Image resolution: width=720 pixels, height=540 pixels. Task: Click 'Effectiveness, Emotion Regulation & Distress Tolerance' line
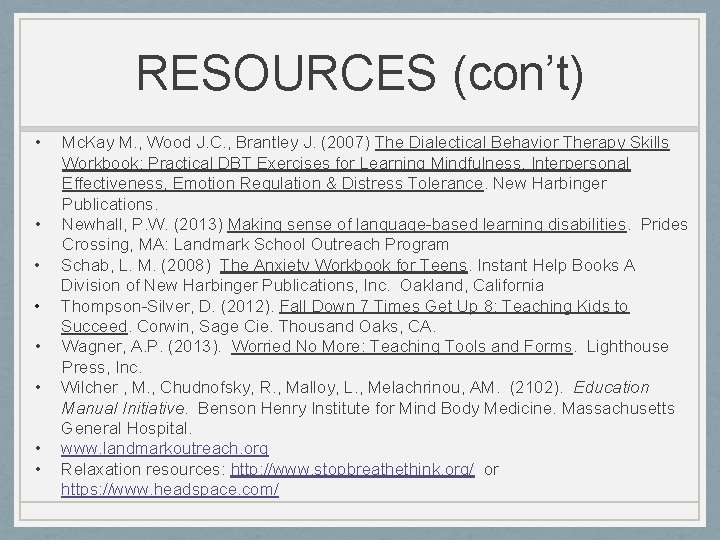point(272,184)
